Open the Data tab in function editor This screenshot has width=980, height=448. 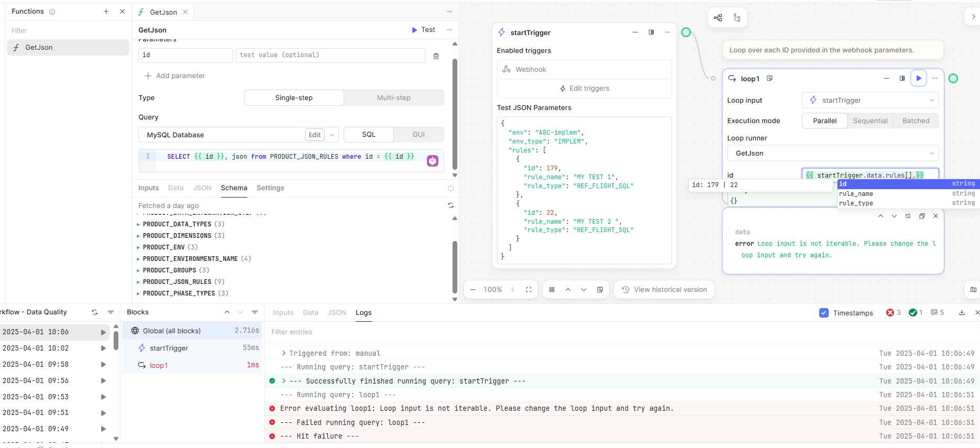176,188
